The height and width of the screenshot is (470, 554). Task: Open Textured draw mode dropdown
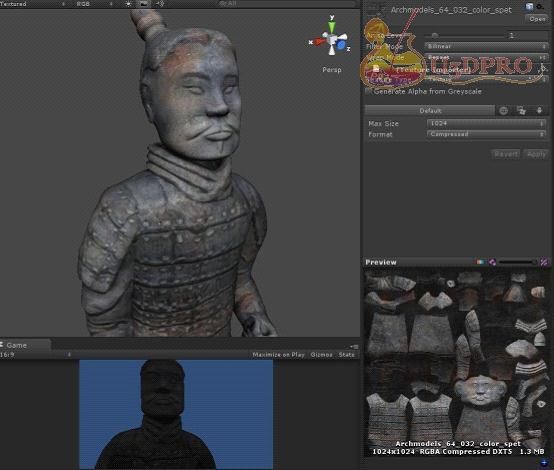[33, 4]
